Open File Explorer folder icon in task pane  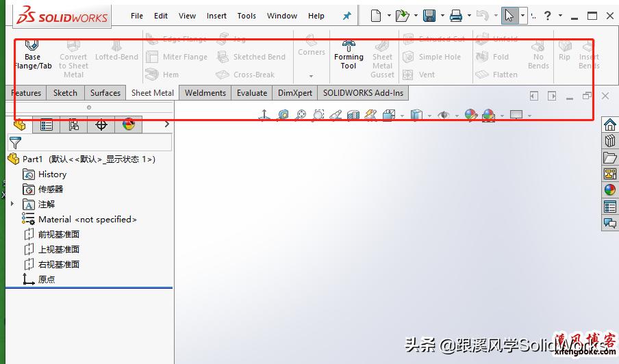[x=610, y=157]
